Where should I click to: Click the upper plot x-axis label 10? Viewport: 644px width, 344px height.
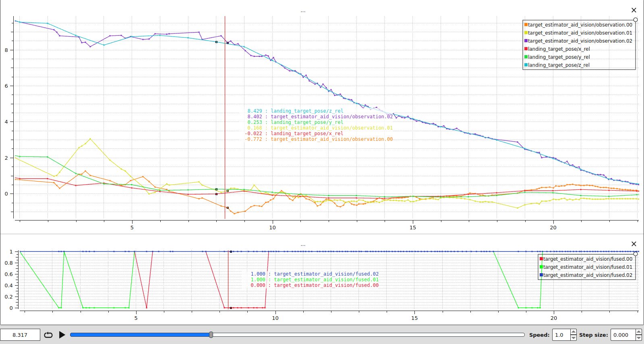click(x=273, y=227)
